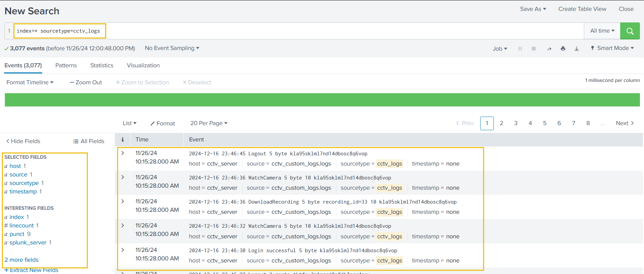Stop the search job

pos(534,49)
